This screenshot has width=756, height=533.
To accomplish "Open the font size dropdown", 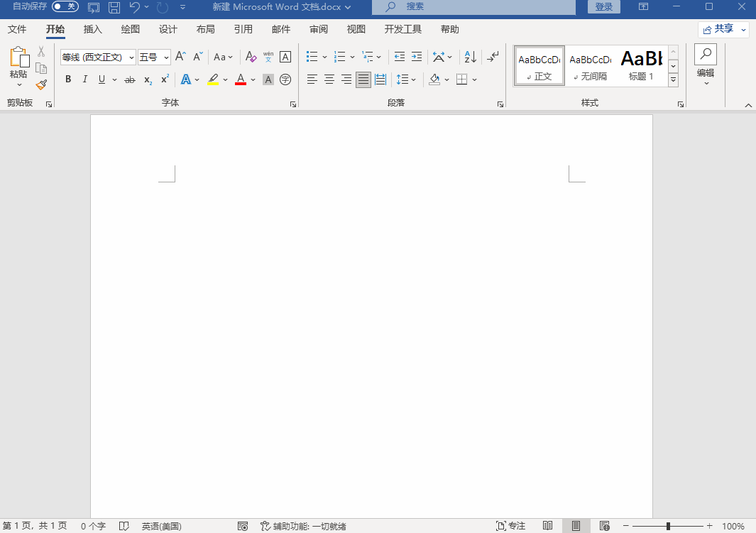I will (x=167, y=57).
